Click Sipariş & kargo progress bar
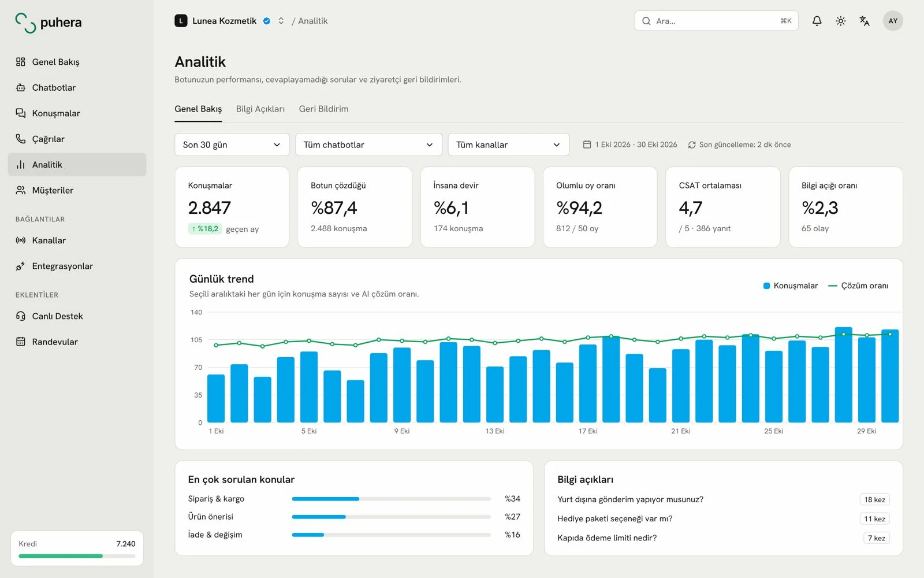 (x=391, y=499)
